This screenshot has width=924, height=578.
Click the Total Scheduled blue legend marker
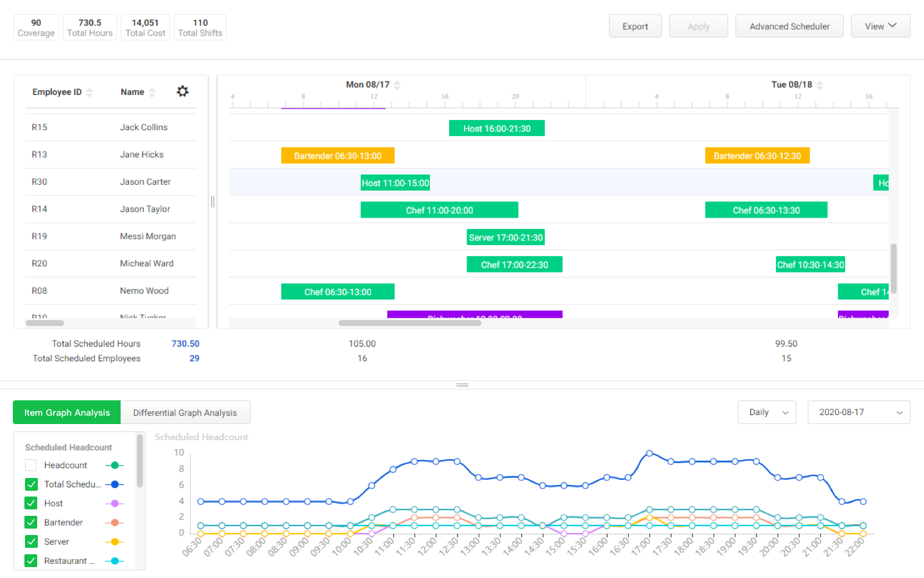(114, 484)
